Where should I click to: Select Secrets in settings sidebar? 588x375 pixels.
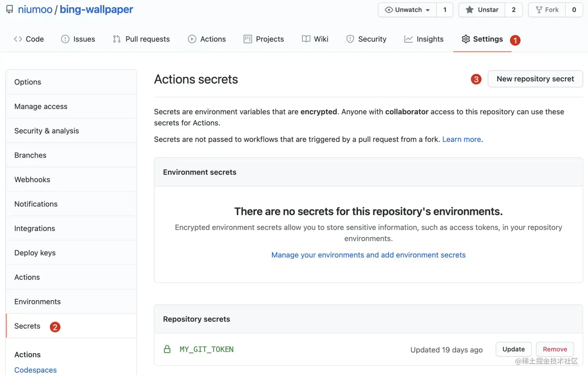click(71, 326)
